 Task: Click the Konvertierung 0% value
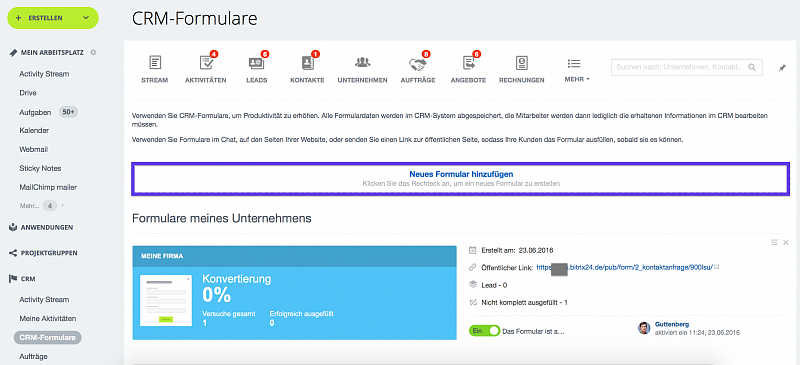tap(217, 295)
